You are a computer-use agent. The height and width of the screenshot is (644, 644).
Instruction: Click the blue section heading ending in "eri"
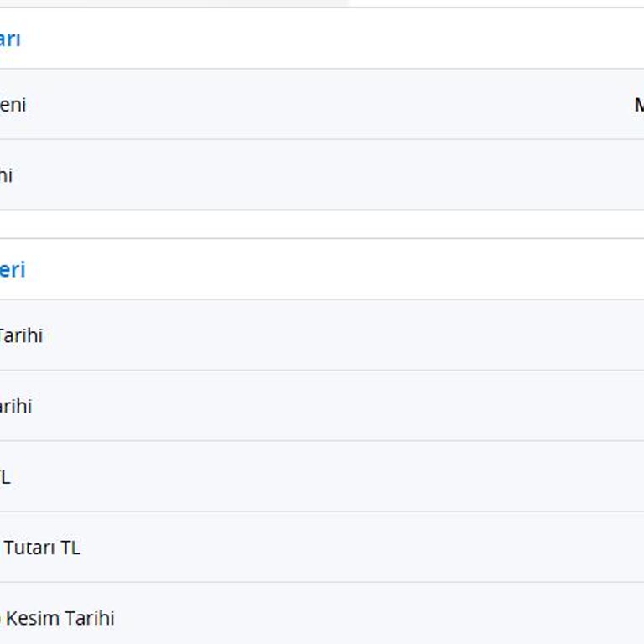12,270
